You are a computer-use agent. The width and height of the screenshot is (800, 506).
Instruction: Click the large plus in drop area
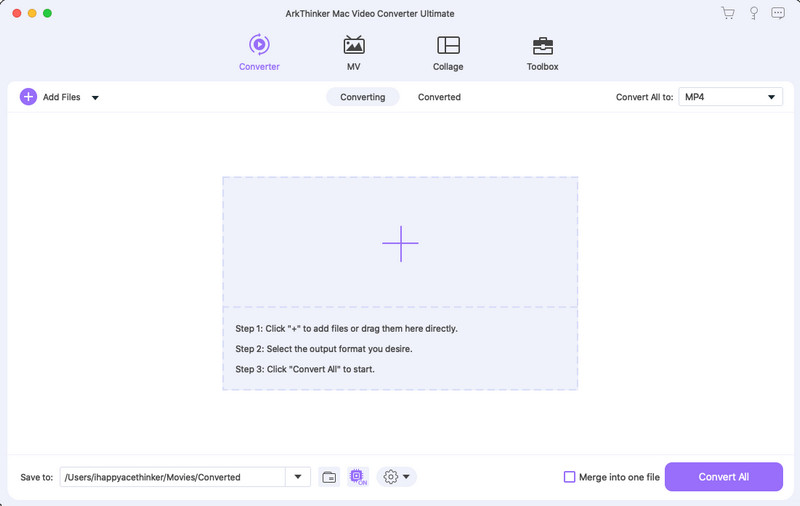(400, 243)
